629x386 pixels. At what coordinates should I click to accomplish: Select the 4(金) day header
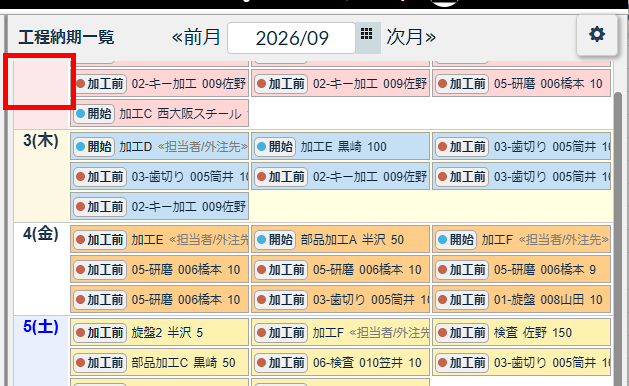click(x=41, y=234)
